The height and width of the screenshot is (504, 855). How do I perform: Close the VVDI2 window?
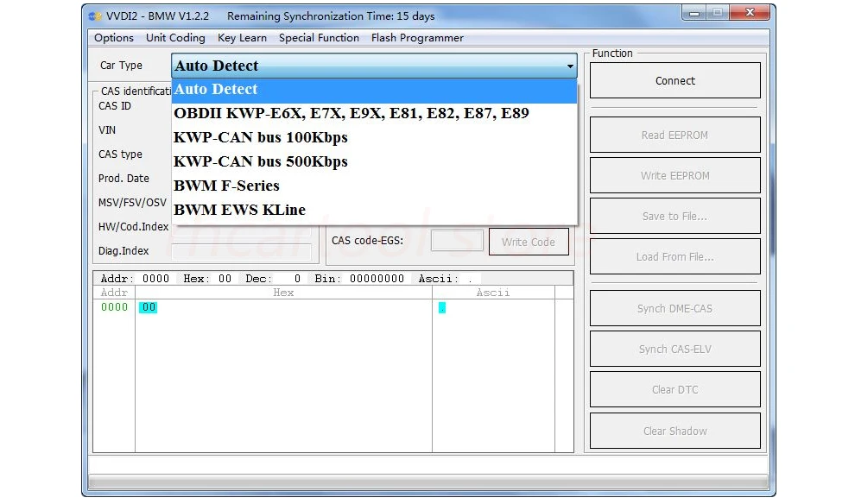point(750,13)
